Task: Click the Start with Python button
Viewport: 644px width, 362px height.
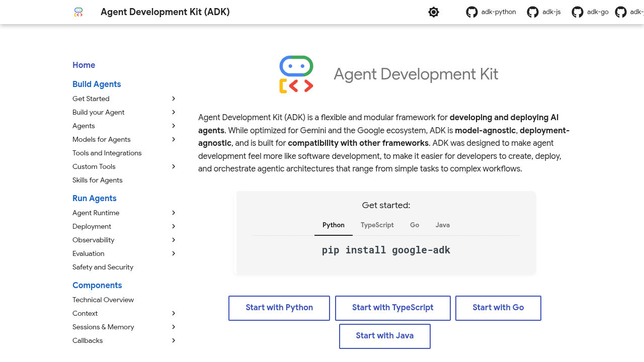Action: coord(279,308)
